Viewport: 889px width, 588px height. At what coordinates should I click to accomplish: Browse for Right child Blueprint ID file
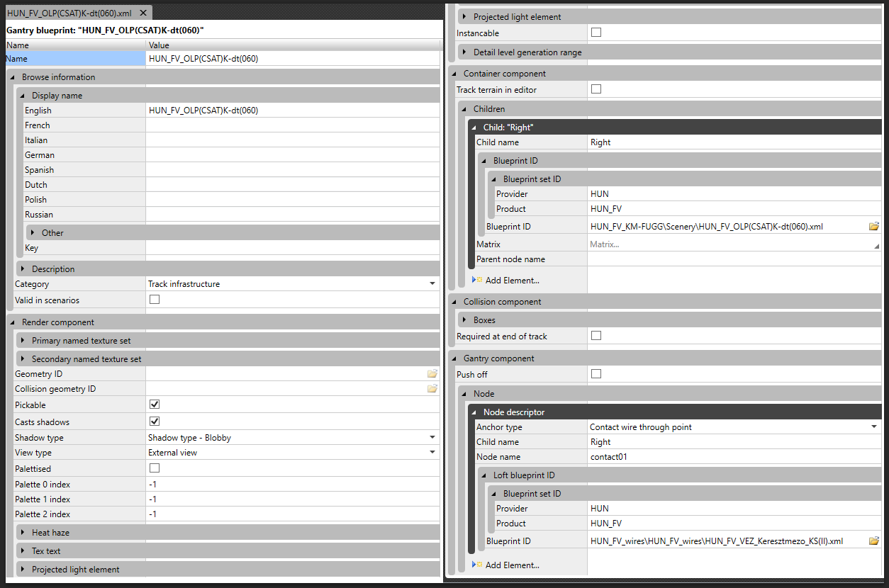(x=874, y=227)
